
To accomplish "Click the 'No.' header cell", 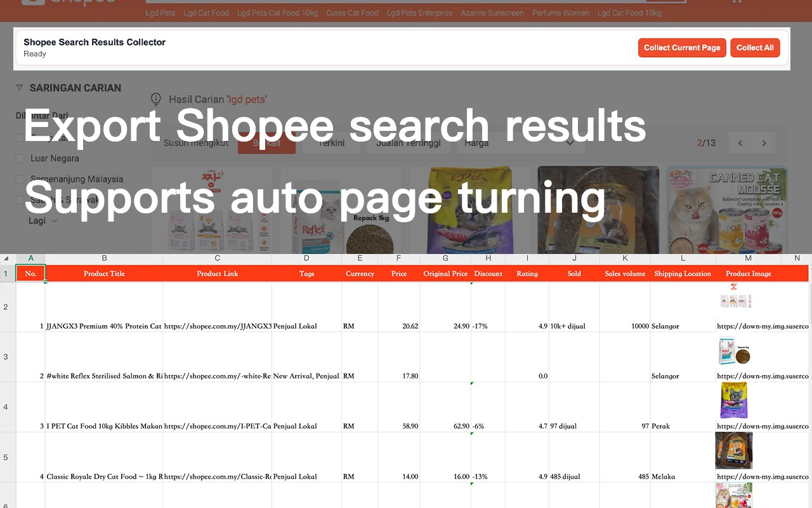I will pyautogui.click(x=30, y=274).
